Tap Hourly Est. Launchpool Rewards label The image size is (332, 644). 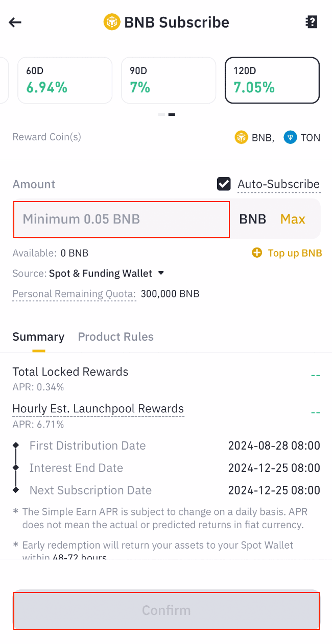point(98,409)
